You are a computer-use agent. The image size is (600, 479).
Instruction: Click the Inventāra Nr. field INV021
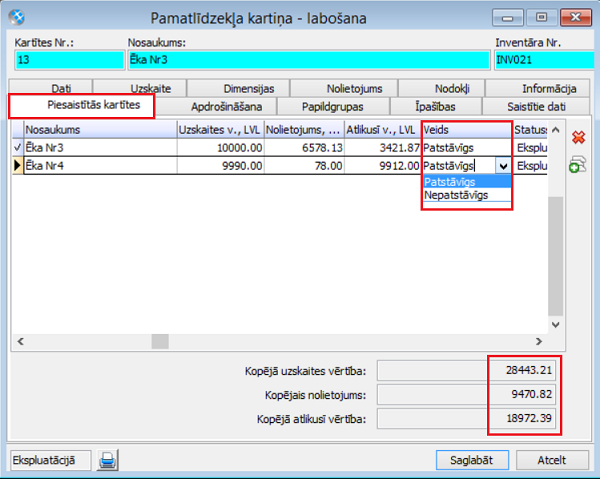point(545,60)
